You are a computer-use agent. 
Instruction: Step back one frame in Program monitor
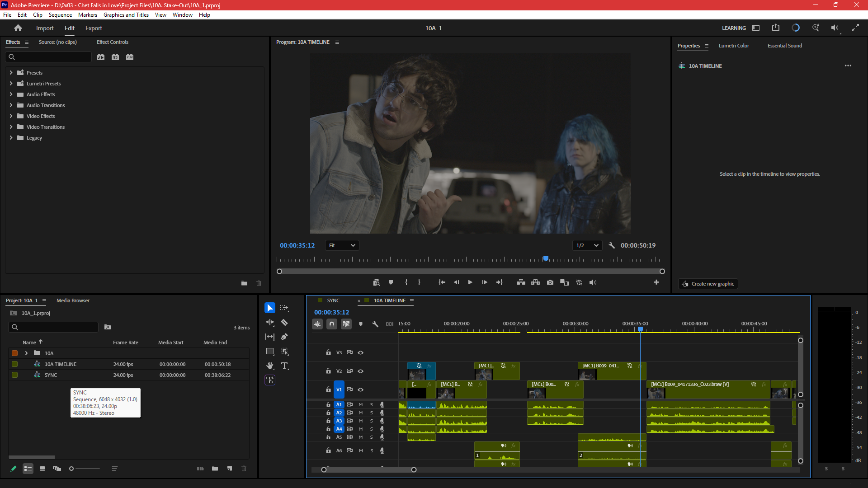coord(457,282)
